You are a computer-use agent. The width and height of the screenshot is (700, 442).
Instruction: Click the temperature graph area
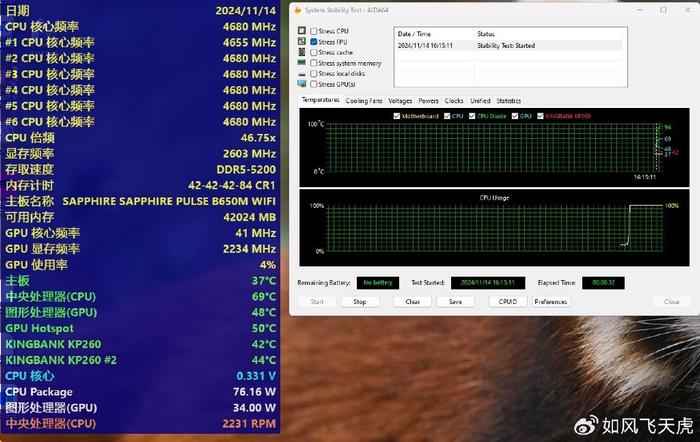click(494, 148)
